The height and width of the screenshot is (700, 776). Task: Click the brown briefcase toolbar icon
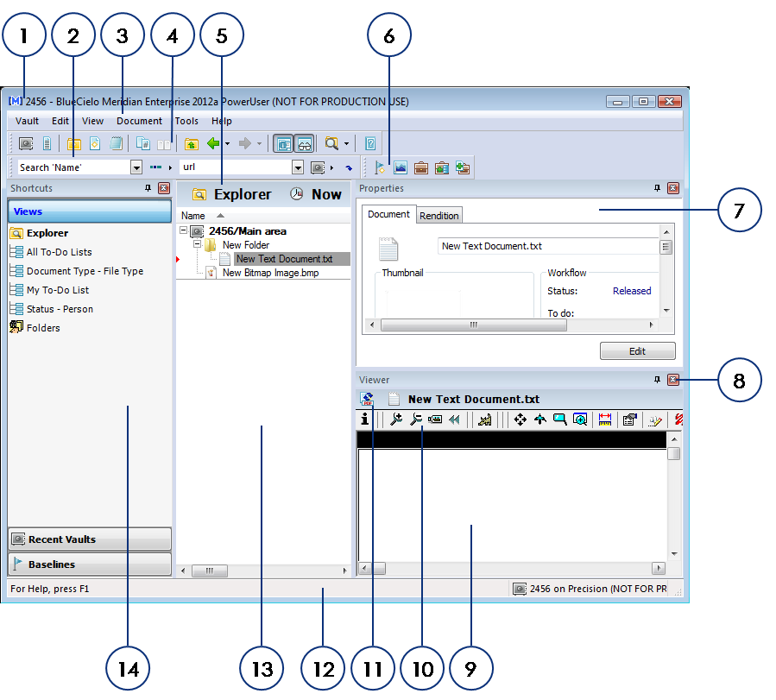point(421,168)
